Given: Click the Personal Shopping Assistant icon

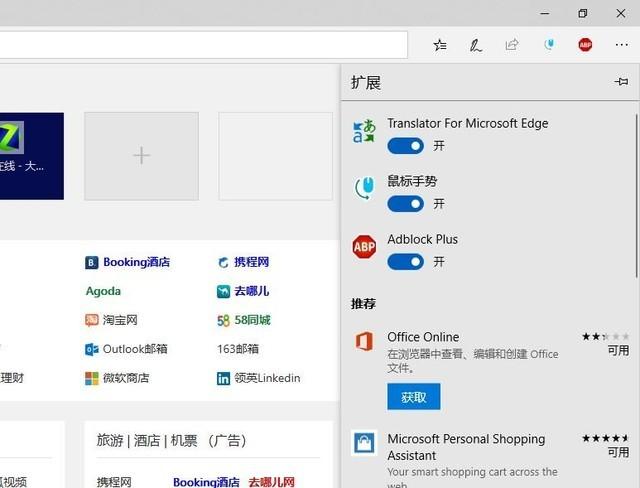Looking at the screenshot, I should pos(364,442).
